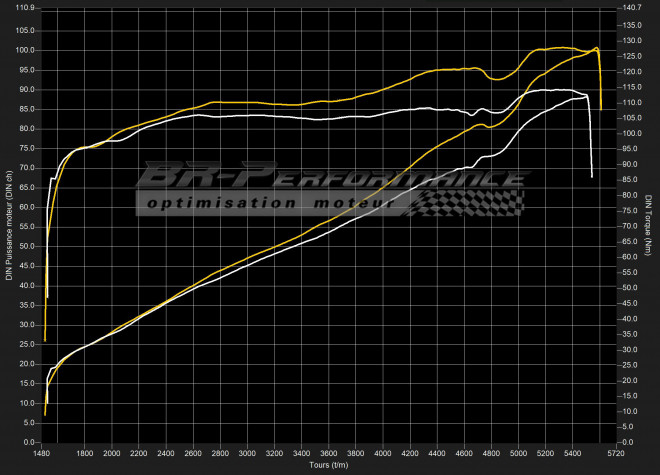Select the 'DIN Puissance moteur (DIN ch)' axis title

point(7,225)
